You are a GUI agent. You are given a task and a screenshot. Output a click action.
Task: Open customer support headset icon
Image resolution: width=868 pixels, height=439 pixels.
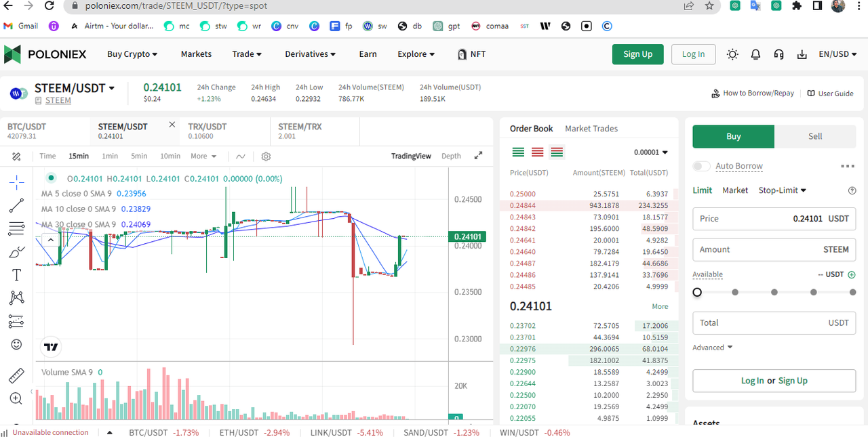(778, 54)
